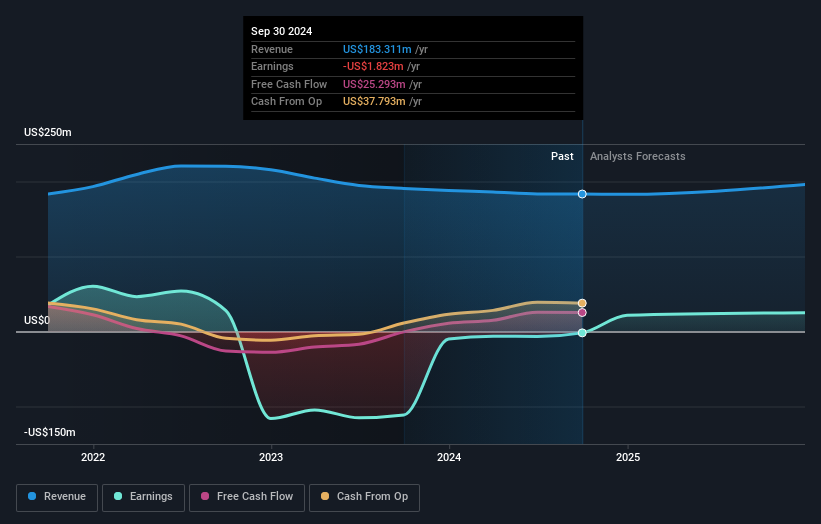Viewport: 821px width, 524px height.
Task: Toggle the Earnings legend button
Action: [143, 497]
